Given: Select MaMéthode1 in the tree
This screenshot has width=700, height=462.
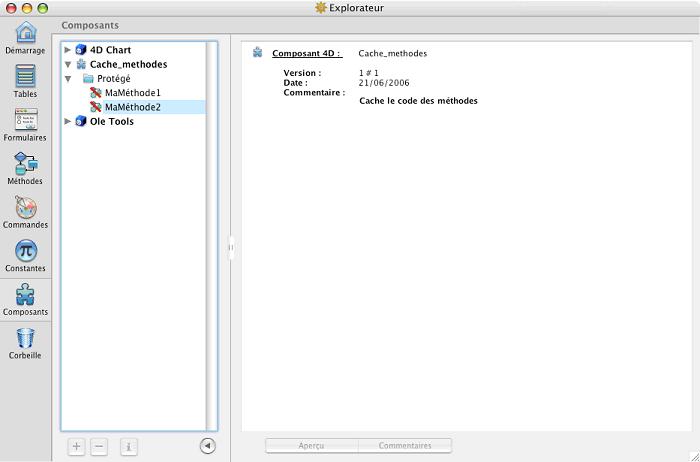Looking at the screenshot, I should 132,93.
